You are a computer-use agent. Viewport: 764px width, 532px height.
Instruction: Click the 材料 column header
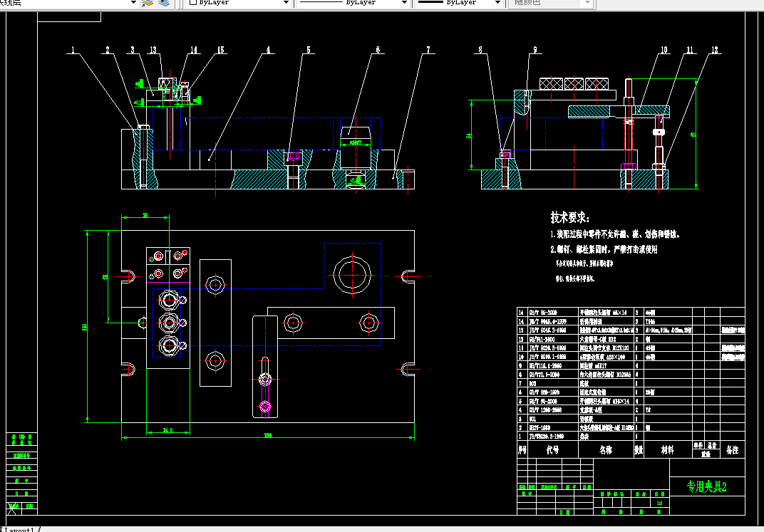click(x=668, y=450)
